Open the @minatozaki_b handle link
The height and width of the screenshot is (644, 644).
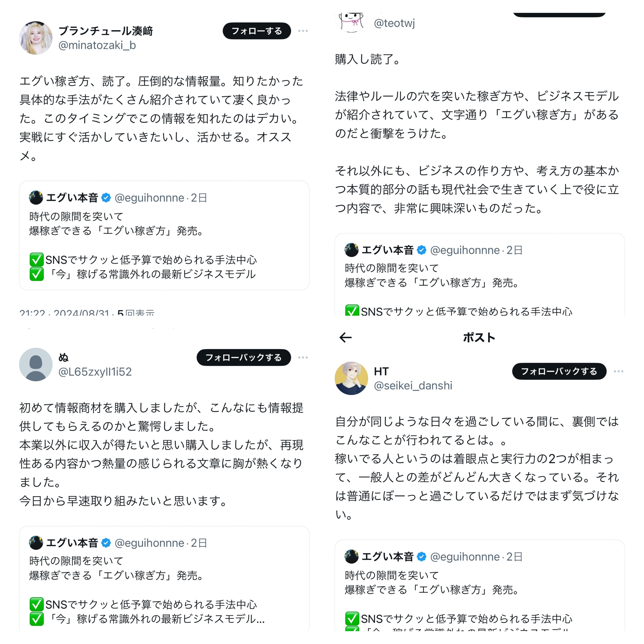(x=97, y=45)
